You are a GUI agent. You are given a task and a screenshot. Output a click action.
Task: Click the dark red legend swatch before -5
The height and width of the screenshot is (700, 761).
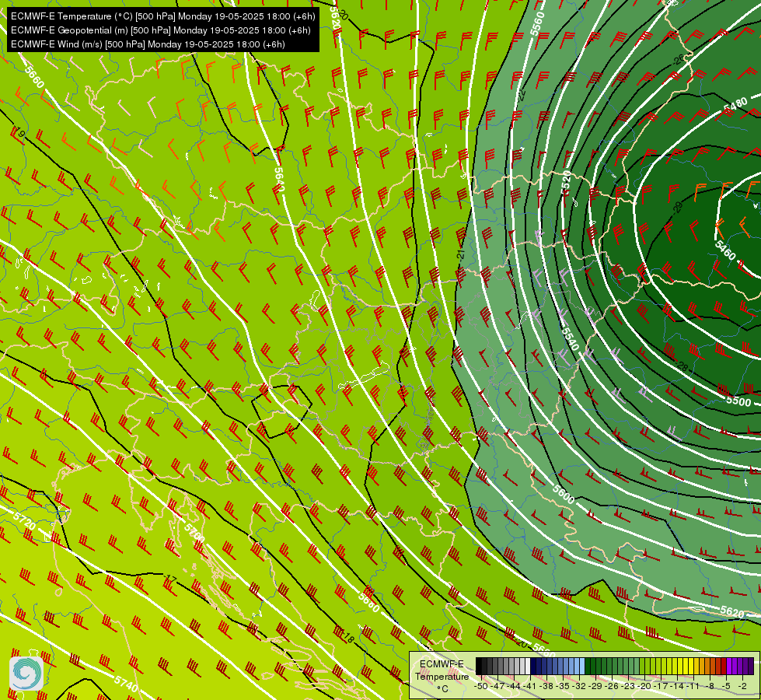pyautogui.click(x=724, y=666)
